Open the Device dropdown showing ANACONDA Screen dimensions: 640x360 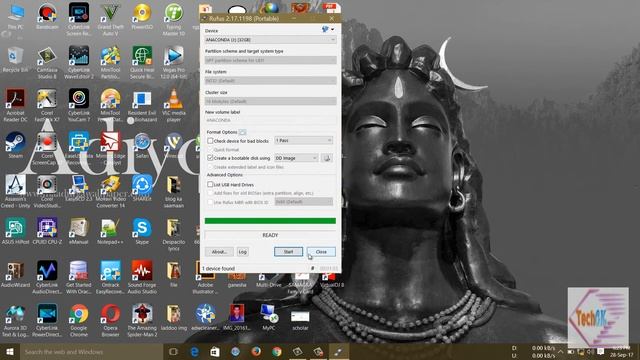tap(270, 40)
